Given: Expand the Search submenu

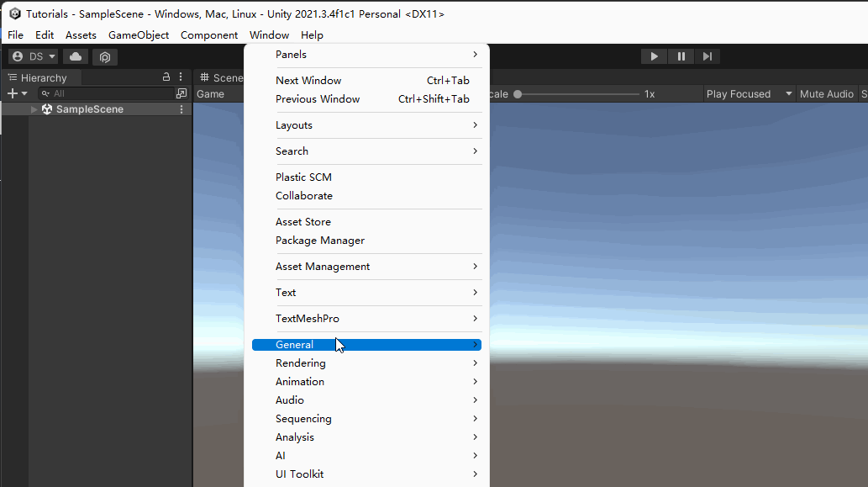Looking at the screenshot, I should click(366, 151).
